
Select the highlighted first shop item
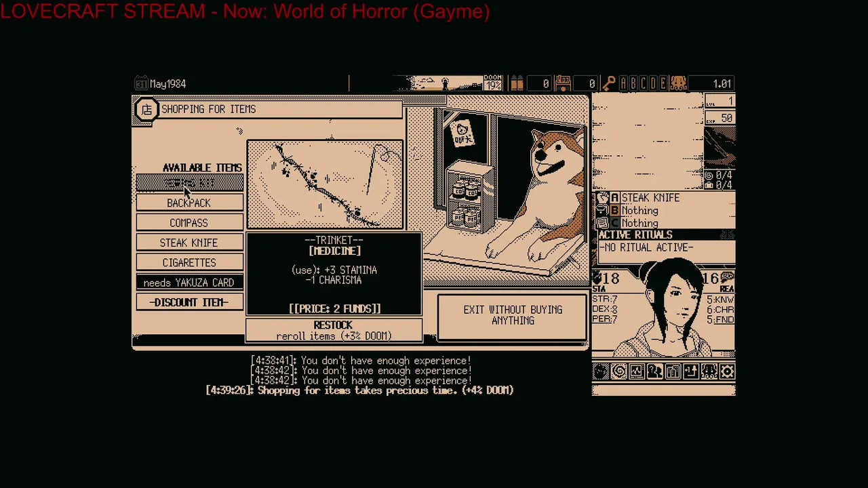click(189, 184)
